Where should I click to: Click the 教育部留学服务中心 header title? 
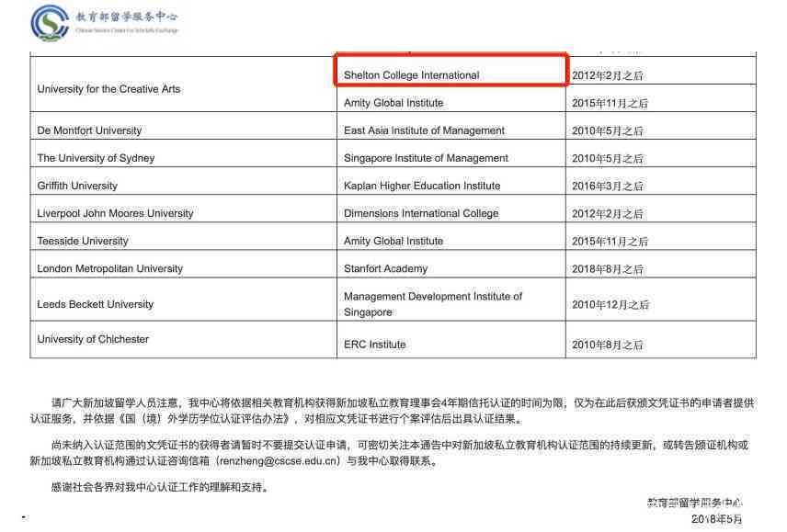[x=127, y=17]
